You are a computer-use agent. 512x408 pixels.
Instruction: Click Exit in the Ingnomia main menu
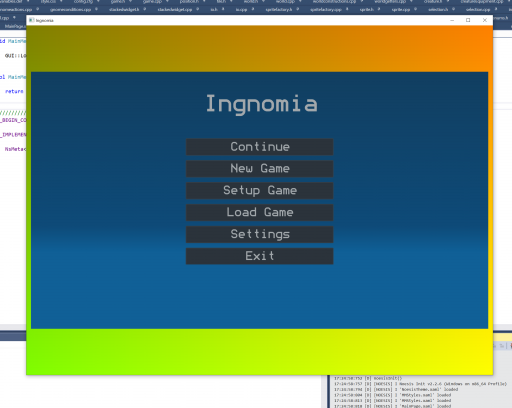259,256
